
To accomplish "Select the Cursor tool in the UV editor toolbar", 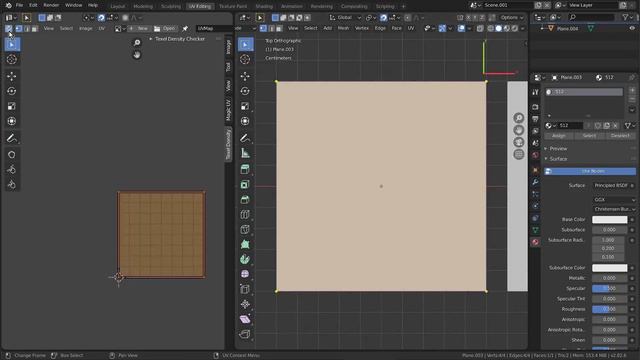I will (x=11, y=60).
